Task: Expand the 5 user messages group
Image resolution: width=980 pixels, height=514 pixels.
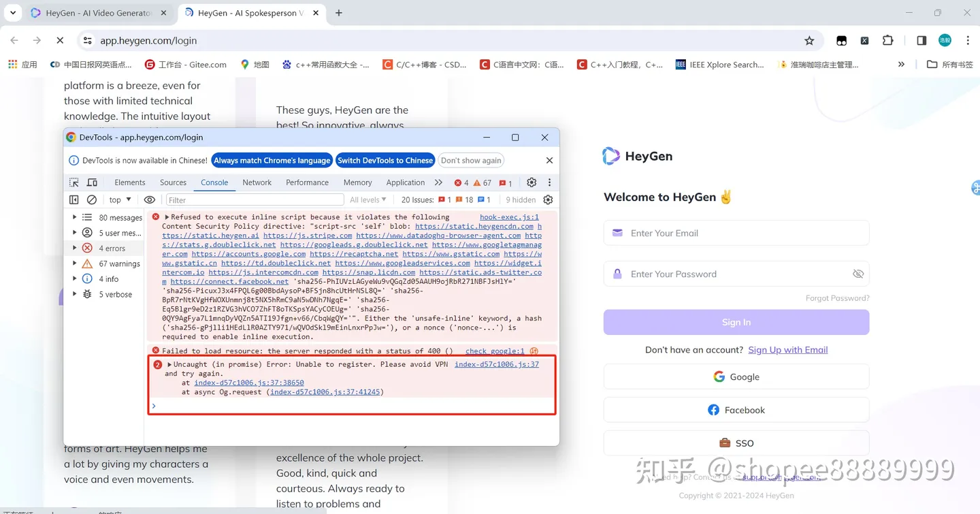Action: point(75,233)
